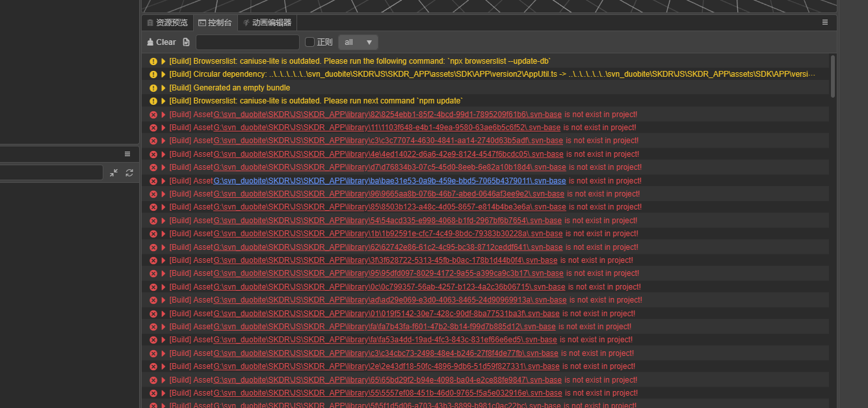This screenshot has height=408, width=868.
Task: Click the Clear console button
Action: point(161,42)
